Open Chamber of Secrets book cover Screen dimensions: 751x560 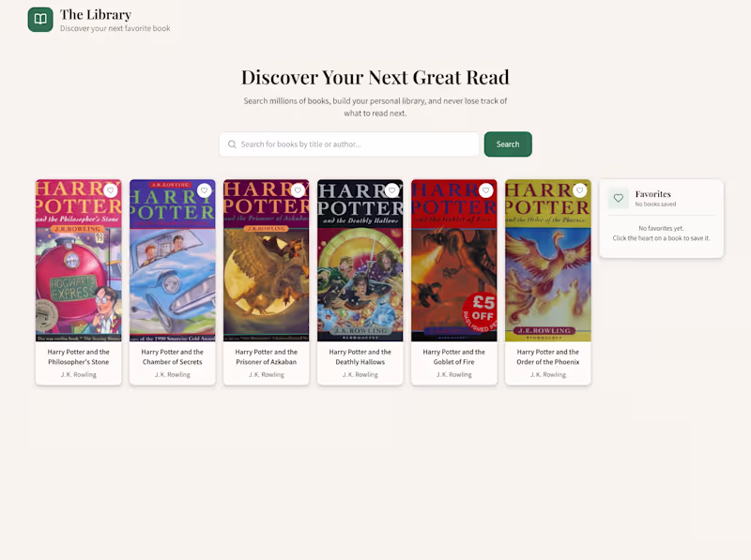[x=173, y=261]
